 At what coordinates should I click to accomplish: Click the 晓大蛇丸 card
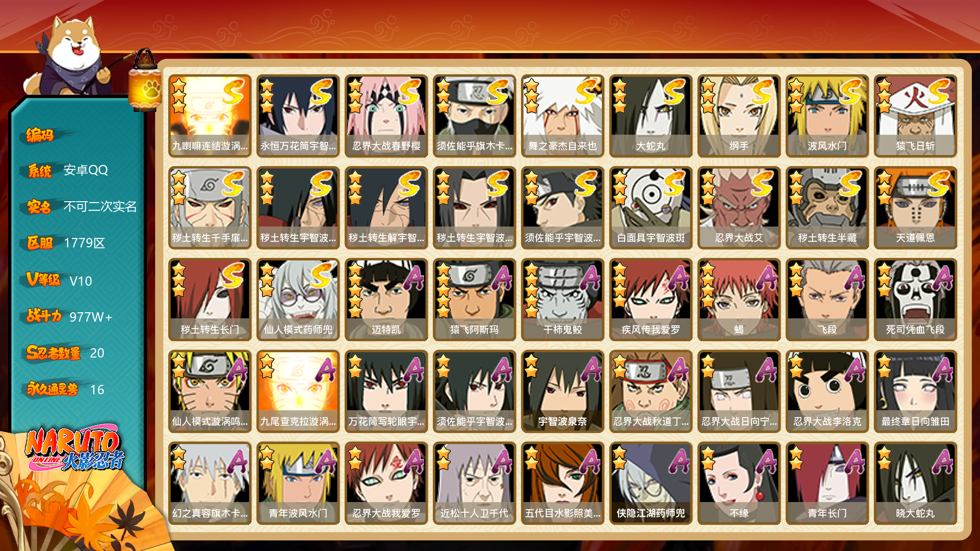[915, 483]
